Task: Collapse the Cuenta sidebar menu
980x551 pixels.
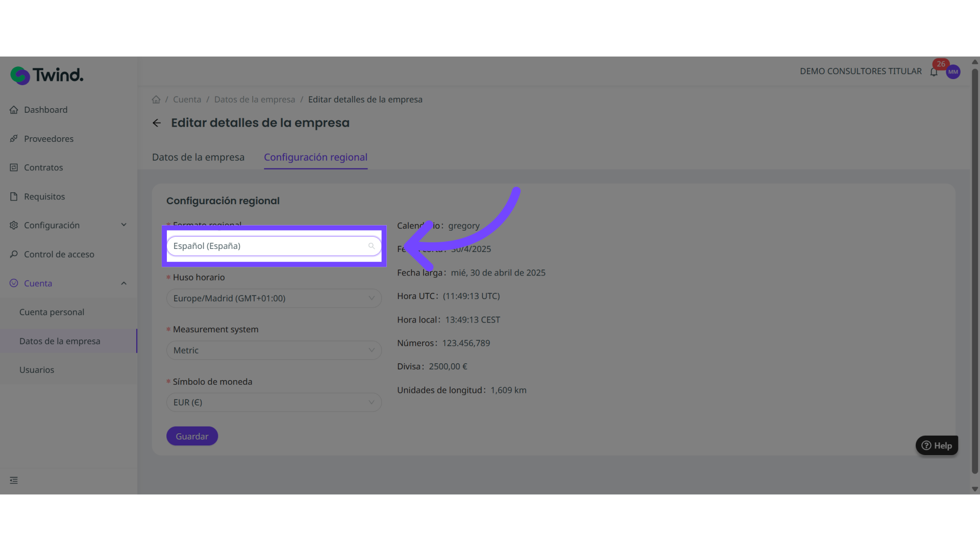Action: tap(68, 283)
